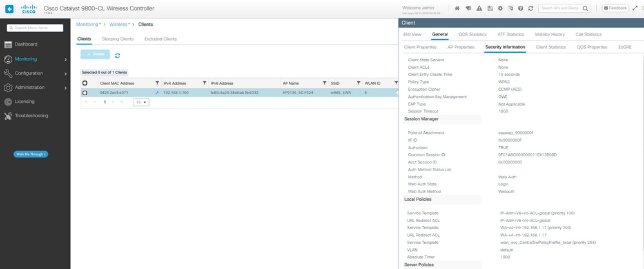This screenshot has width=644, height=269.
Task: Open the Mobility History tab
Action: pos(549,35)
